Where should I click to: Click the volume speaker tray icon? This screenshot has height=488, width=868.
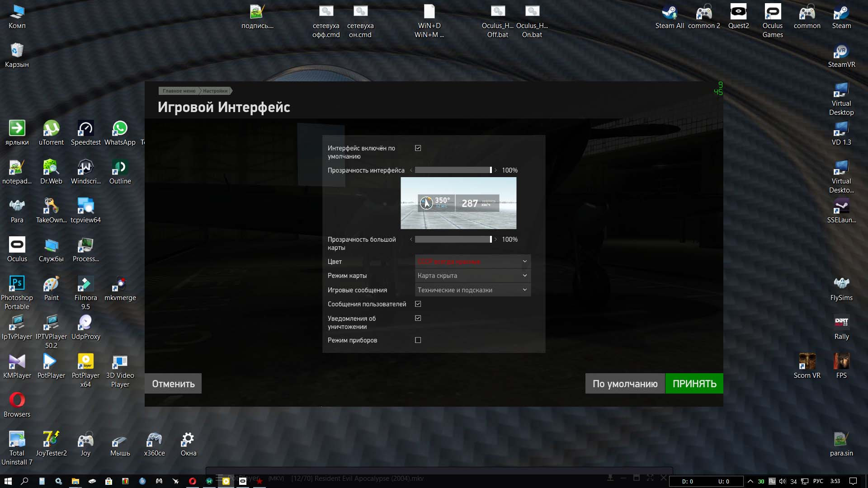[x=783, y=481]
